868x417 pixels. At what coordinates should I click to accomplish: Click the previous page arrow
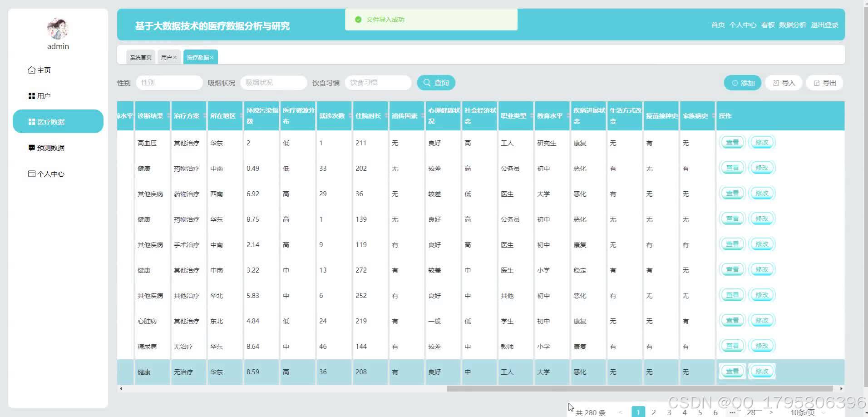(x=621, y=412)
